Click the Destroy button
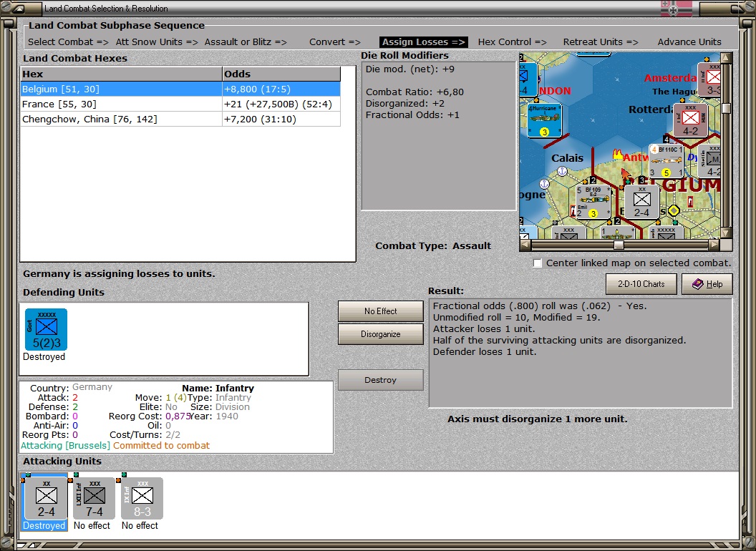Screen dimensions: 756x551 pos(380,380)
